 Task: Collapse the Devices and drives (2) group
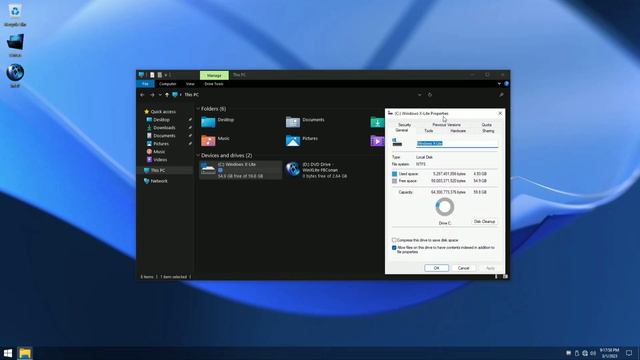click(x=198, y=156)
